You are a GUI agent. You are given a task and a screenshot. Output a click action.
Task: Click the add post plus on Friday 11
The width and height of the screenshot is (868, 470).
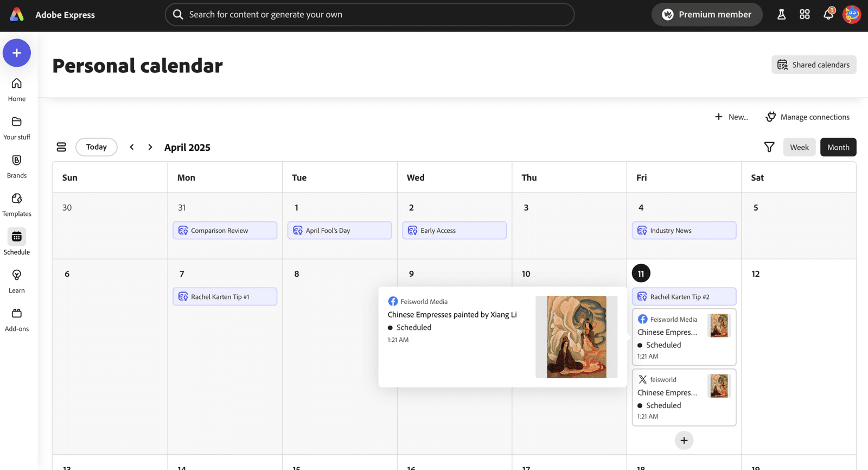coord(684,440)
